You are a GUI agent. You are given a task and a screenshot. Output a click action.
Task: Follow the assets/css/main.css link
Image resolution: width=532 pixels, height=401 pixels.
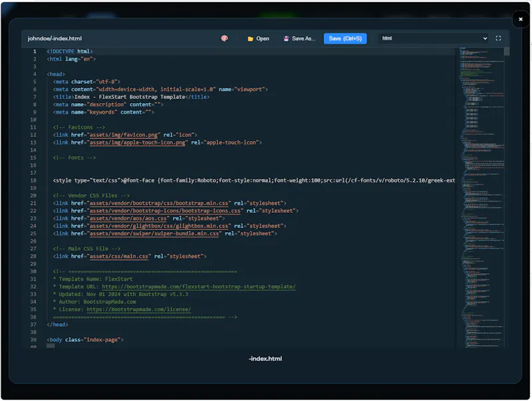[119, 257]
